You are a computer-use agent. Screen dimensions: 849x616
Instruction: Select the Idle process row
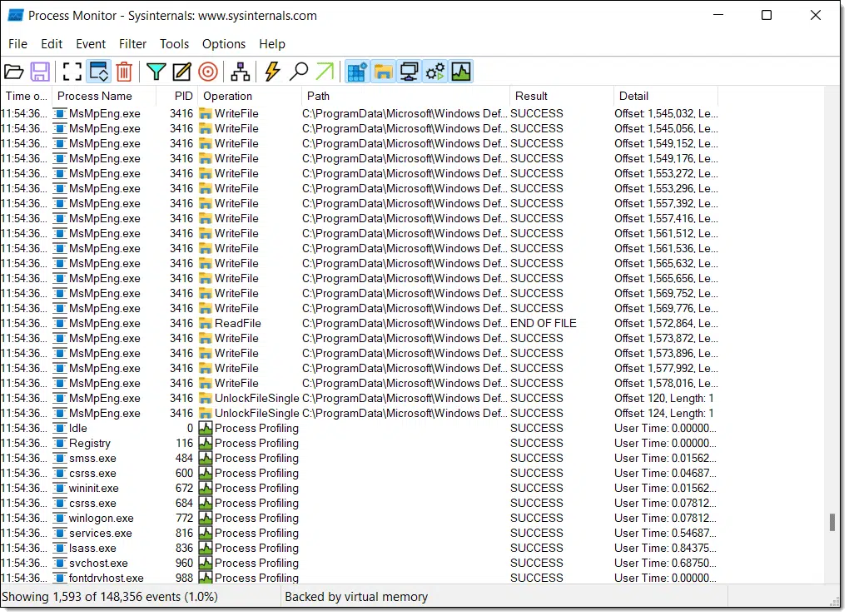click(x=360, y=428)
